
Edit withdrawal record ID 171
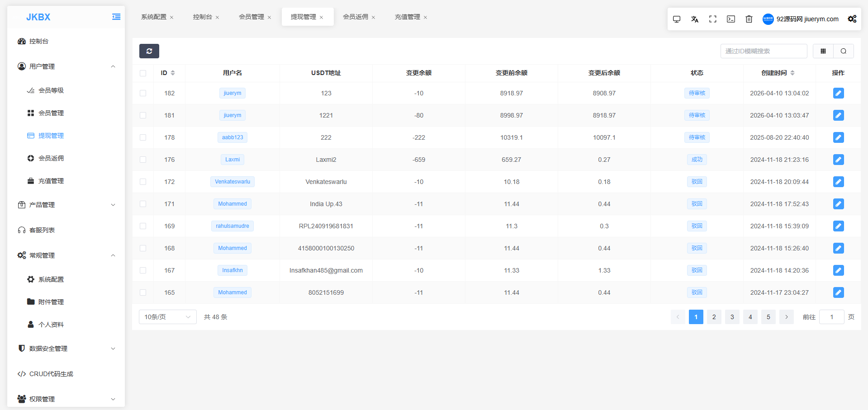click(x=838, y=204)
